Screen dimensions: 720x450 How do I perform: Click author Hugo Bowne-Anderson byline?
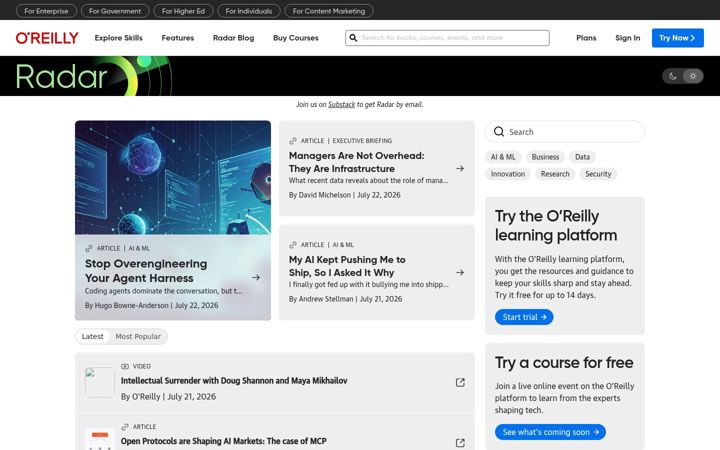[x=131, y=305]
